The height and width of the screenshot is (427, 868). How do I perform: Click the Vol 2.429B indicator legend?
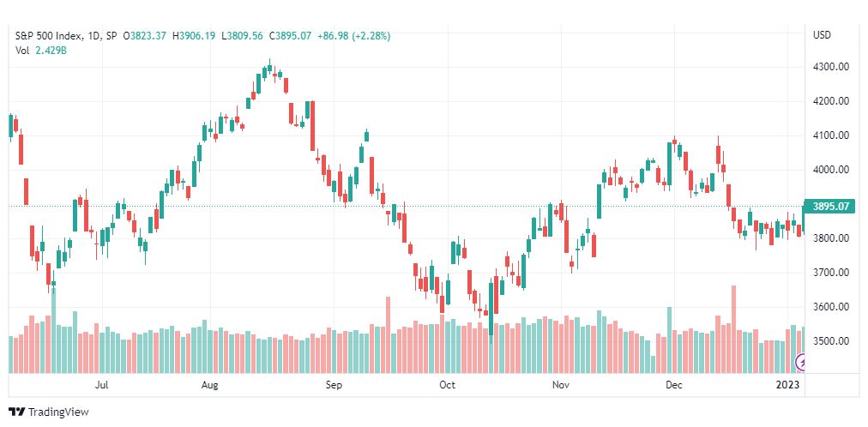pyautogui.click(x=41, y=50)
